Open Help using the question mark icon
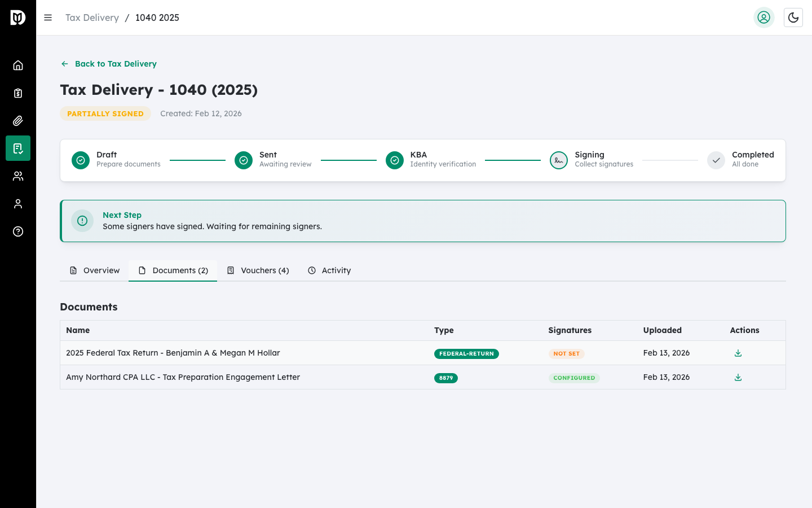Viewport: 812px width, 508px height. 18,231
